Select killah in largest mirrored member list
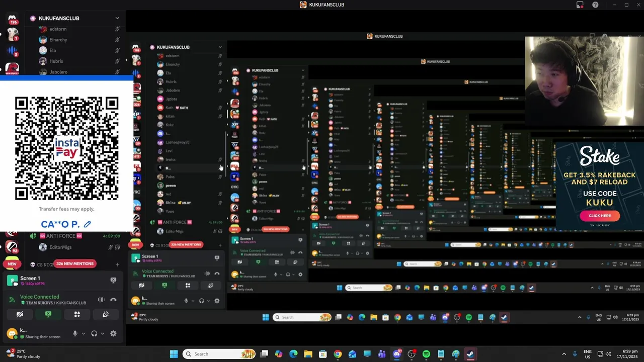Viewport: 644px width, 362px height. tap(170, 116)
